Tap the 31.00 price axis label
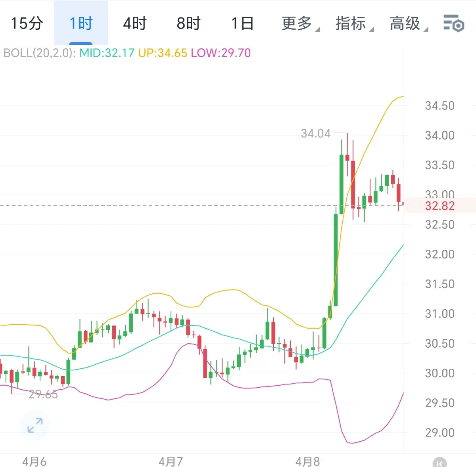 click(440, 314)
